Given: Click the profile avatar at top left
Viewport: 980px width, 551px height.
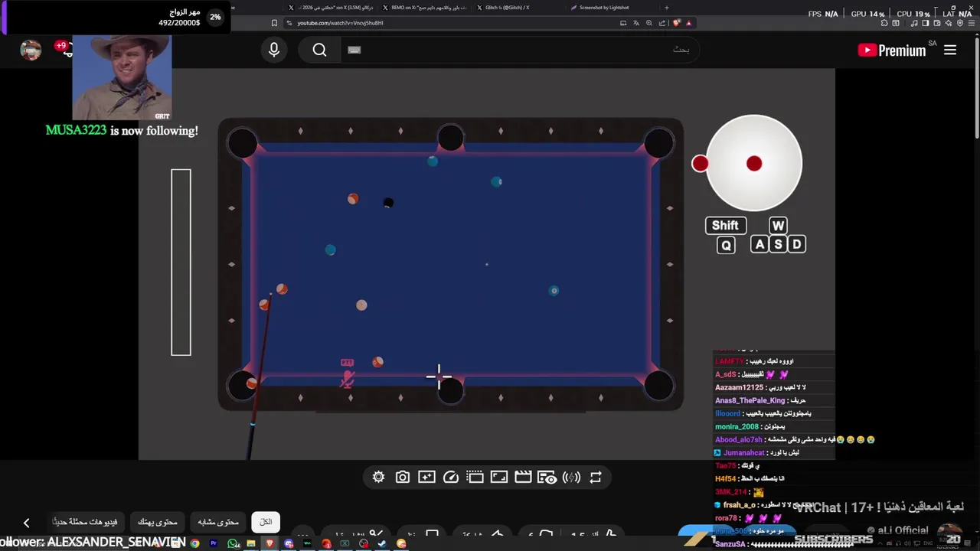Looking at the screenshot, I should click(31, 50).
